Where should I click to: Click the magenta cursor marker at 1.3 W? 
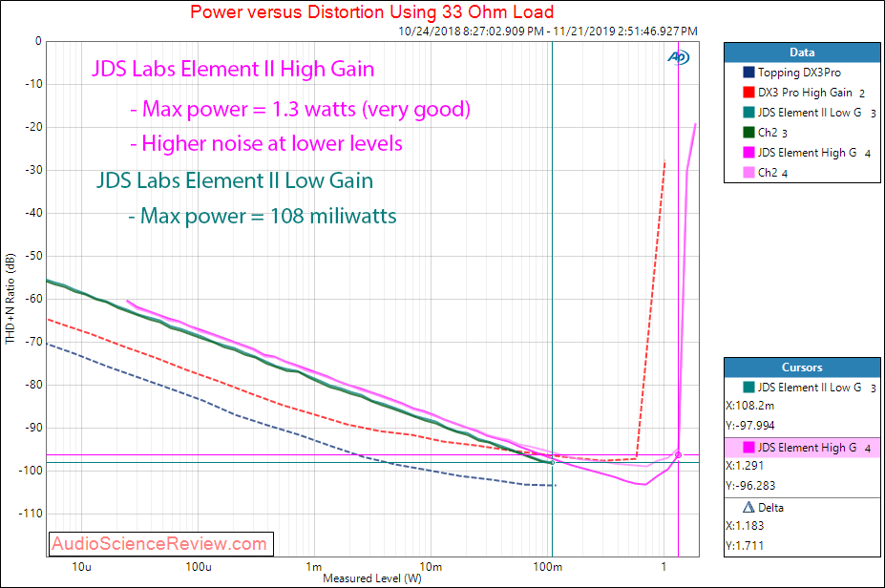[x=679, y=454]
